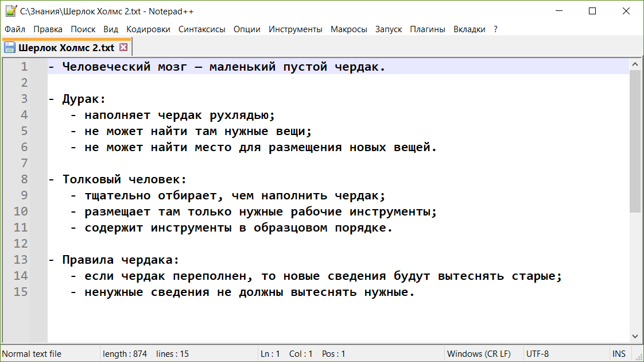644x362 pixels.
Task: Click the line 'ненужные сведения не должны вытеснять нужные.'
Action: pos(249,292)
